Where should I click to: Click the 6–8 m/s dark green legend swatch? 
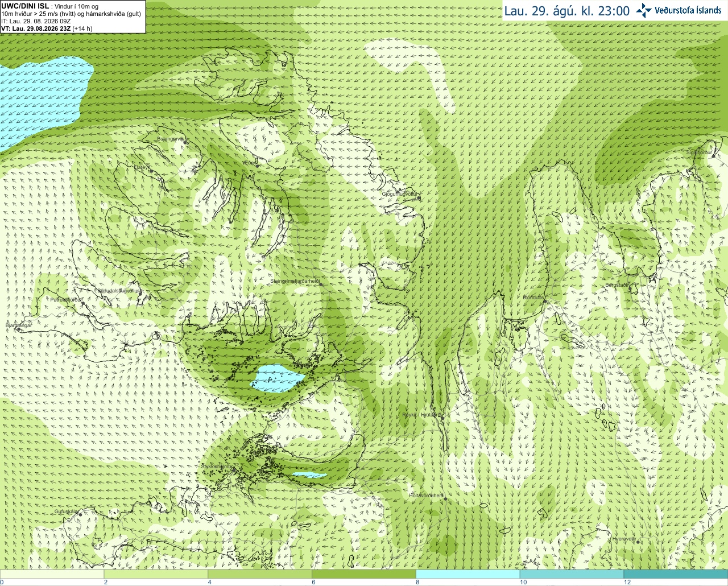pos(364,575)
